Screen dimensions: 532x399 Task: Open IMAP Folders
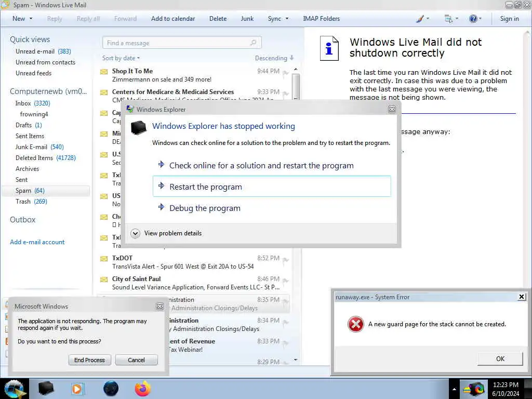pos(321,19)
